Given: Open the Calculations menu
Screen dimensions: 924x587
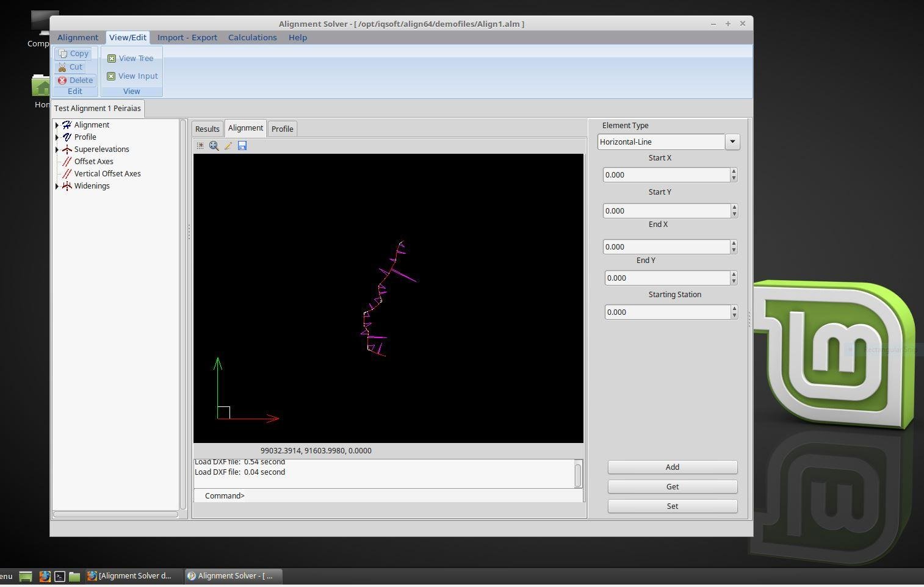Looking at the screenshot, I should pyautogui.click(x=252, y=37).
